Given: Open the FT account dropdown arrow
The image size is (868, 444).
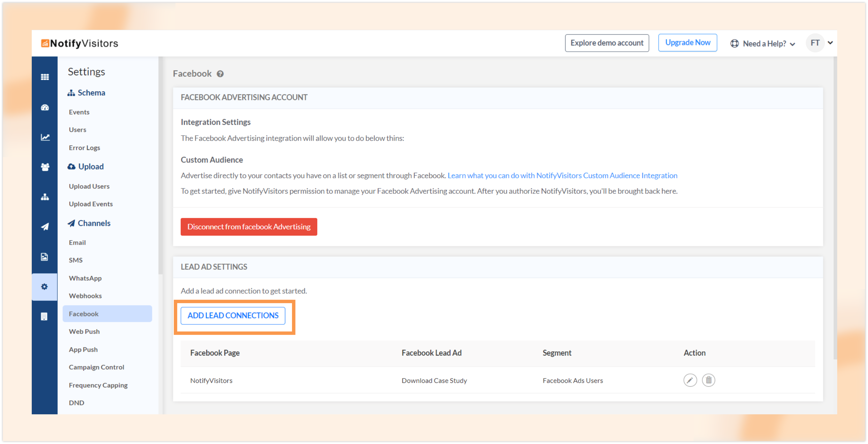Looking at the screenshot, I should 830,43.
